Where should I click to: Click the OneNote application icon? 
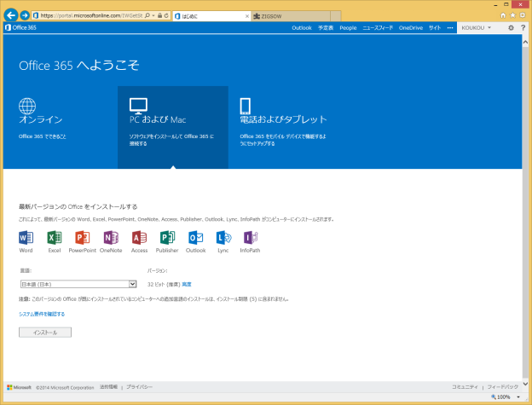pyautogui.click(x=111, y=237)
